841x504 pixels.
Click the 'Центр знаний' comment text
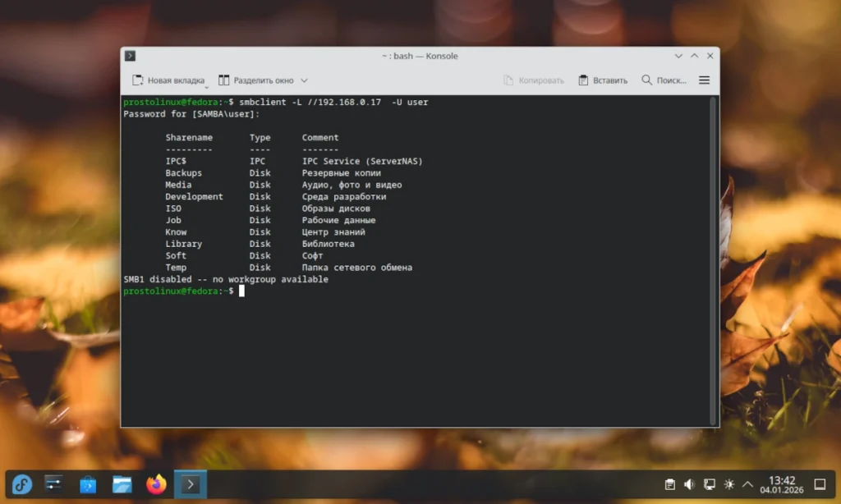pos(333,232)
